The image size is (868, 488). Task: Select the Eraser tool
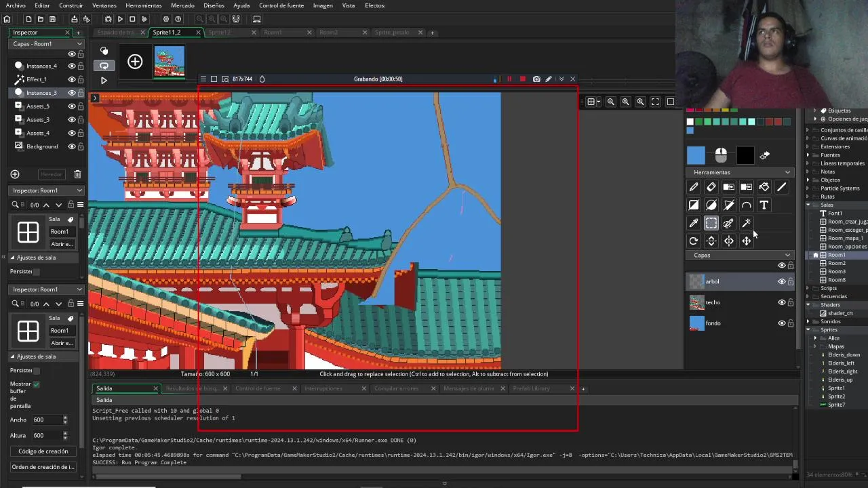[x=711, y=187]
